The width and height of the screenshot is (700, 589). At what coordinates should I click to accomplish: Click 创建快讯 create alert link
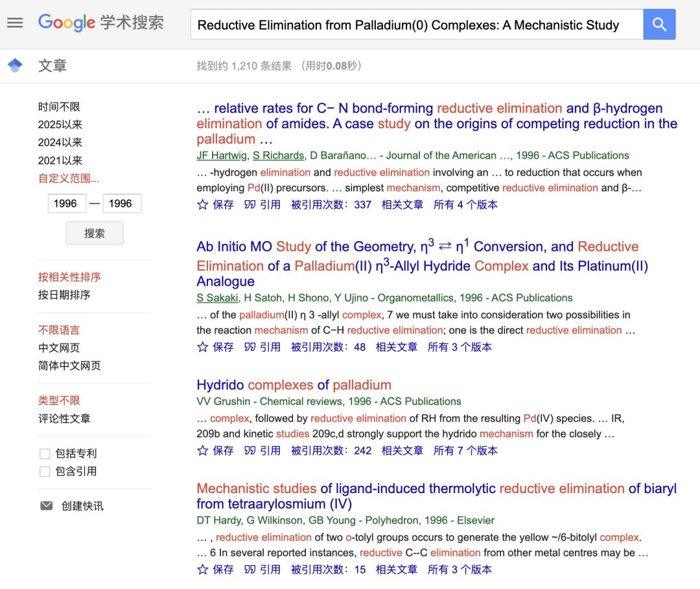pos(82,505)
